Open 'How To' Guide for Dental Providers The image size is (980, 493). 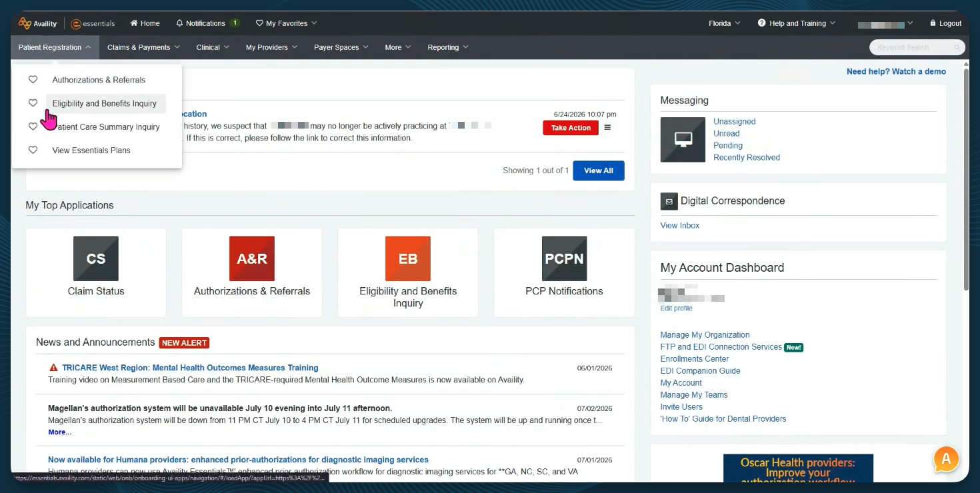coord(723,419)
